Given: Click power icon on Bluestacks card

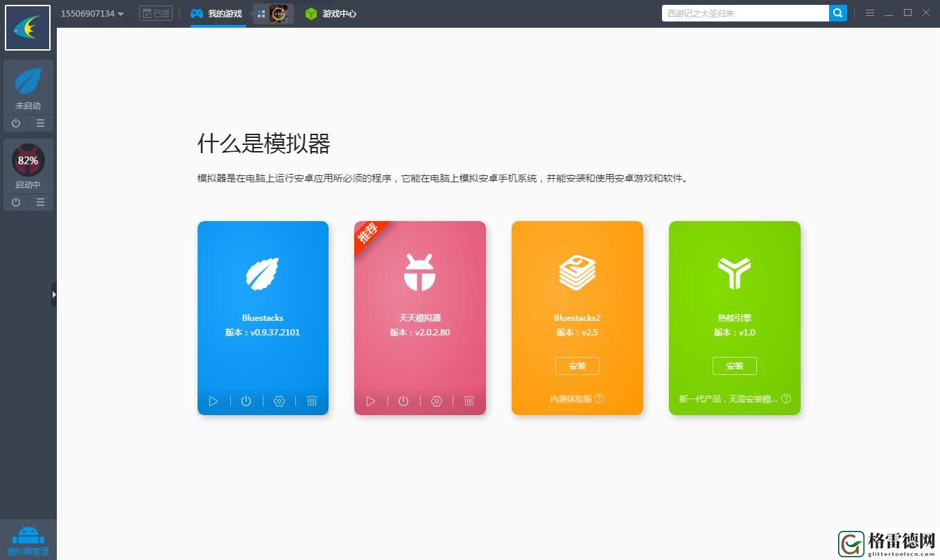Looking at the screenshot, I should (x=246, y=401).
